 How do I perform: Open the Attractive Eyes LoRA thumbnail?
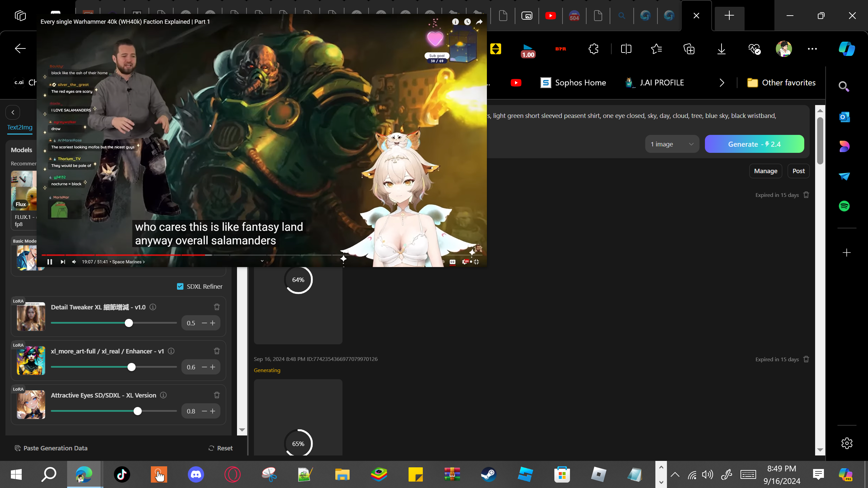(31, 405)
